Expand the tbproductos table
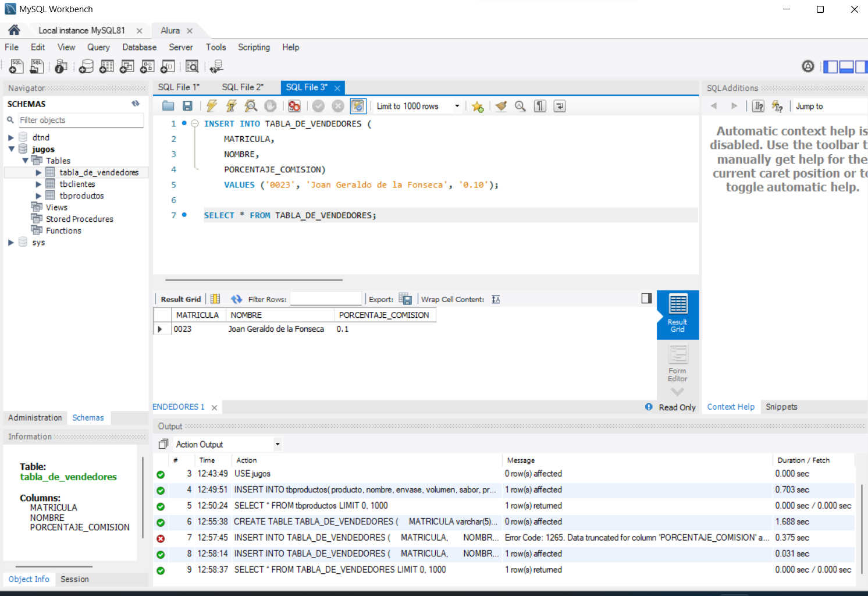Screen dimensions: 868x596 pos(38,196)
